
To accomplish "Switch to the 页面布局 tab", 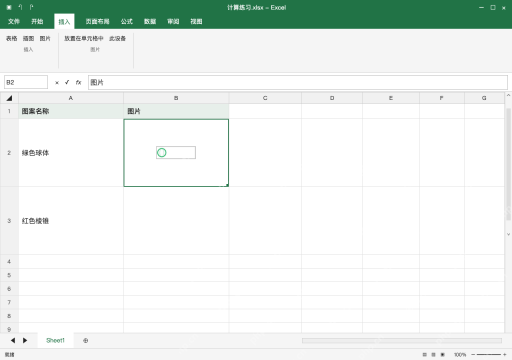I will tap(97, 22).
